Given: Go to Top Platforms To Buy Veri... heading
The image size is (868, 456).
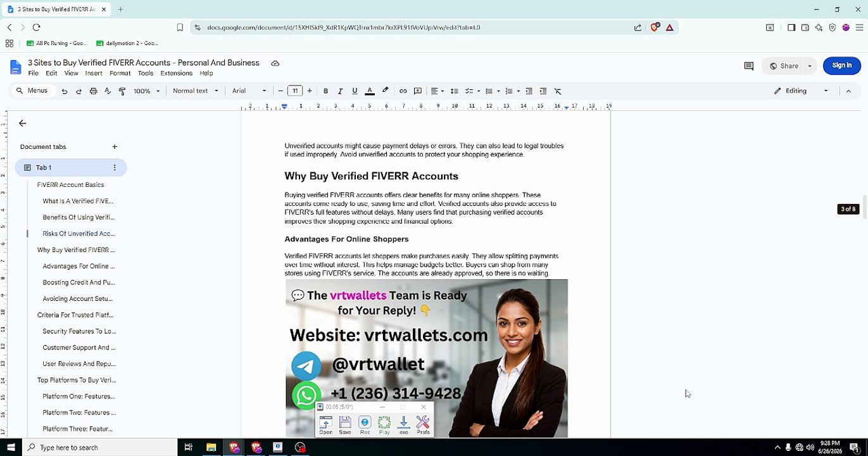Looking at the screenshot, I should 77,380.
